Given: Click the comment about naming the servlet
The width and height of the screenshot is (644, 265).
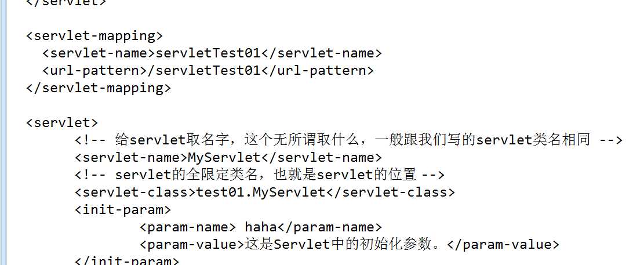Looking at the screenshot, I should click(348, 140).
